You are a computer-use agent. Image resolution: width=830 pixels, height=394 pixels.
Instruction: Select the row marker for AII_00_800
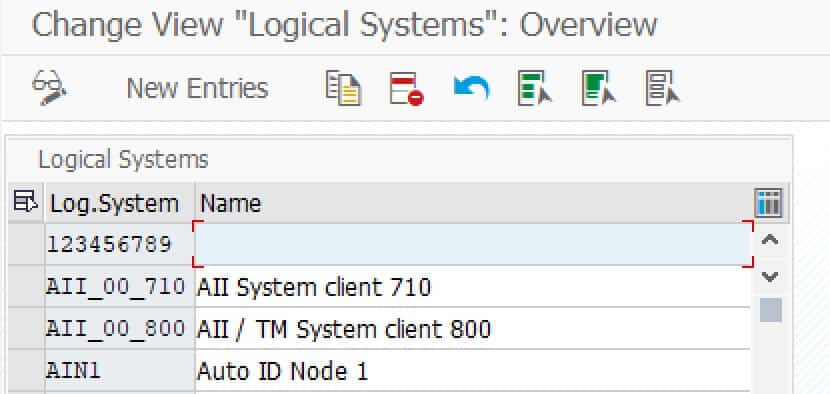26,329
